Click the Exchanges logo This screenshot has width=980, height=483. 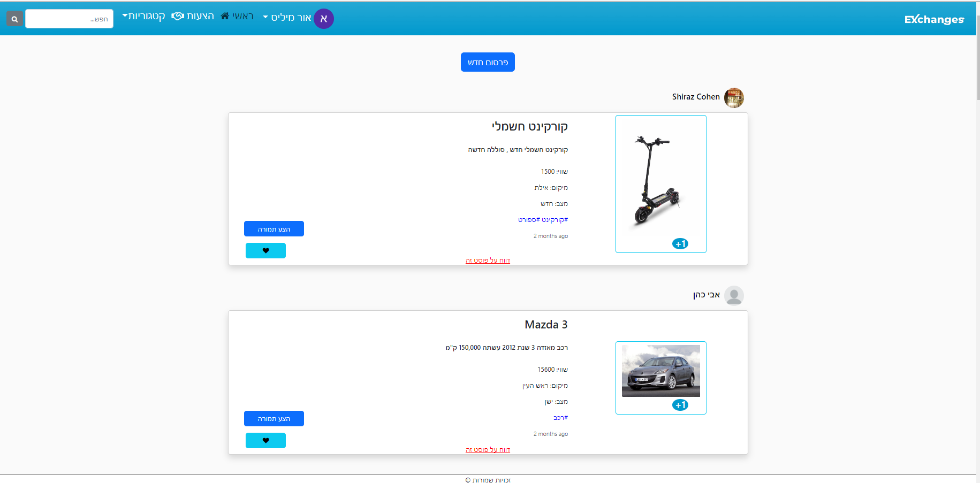coord(934,19)
